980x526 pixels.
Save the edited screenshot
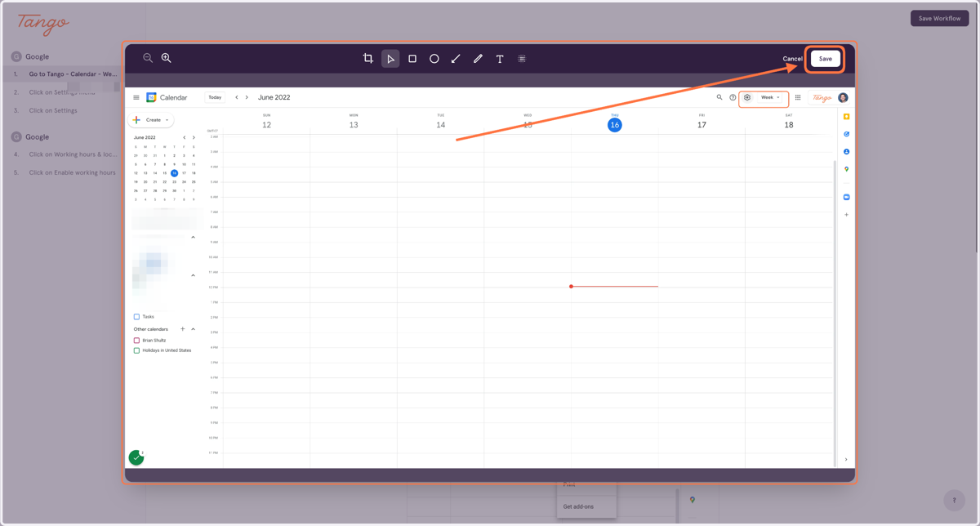click(826, 59)
